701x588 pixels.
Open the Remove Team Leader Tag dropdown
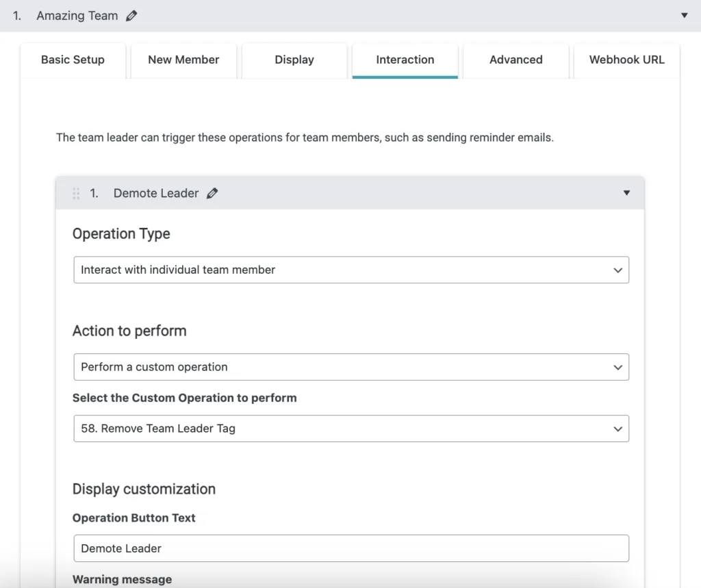pos(350,429)
